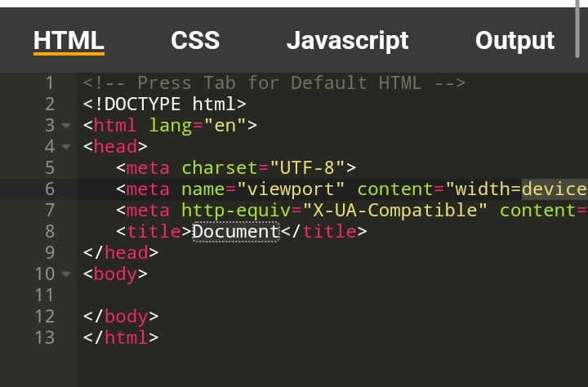Select the highlighted word Document in title
Viewport: 588px width, 387px height.
(236, 231)
